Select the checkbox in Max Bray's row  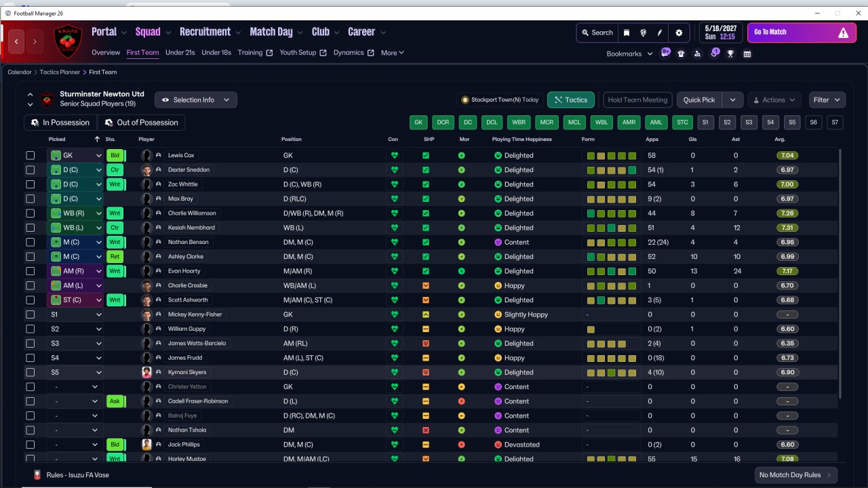tap(30, 199)
